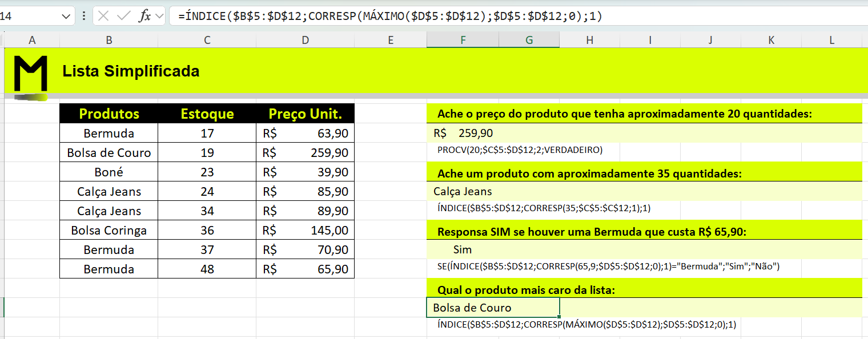The width and height of the screenshot is (868, 339).
Task: Click the Lista Simplificada title
Action: pos(131,71)
